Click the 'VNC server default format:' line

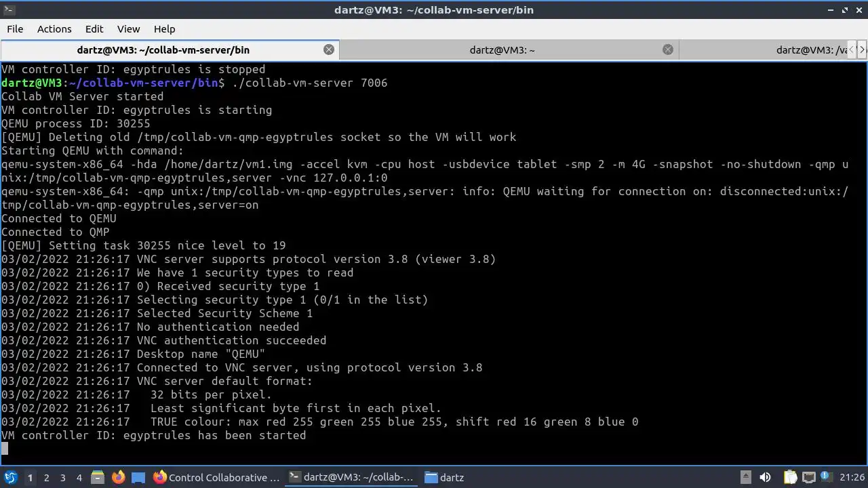coord(157,381)
